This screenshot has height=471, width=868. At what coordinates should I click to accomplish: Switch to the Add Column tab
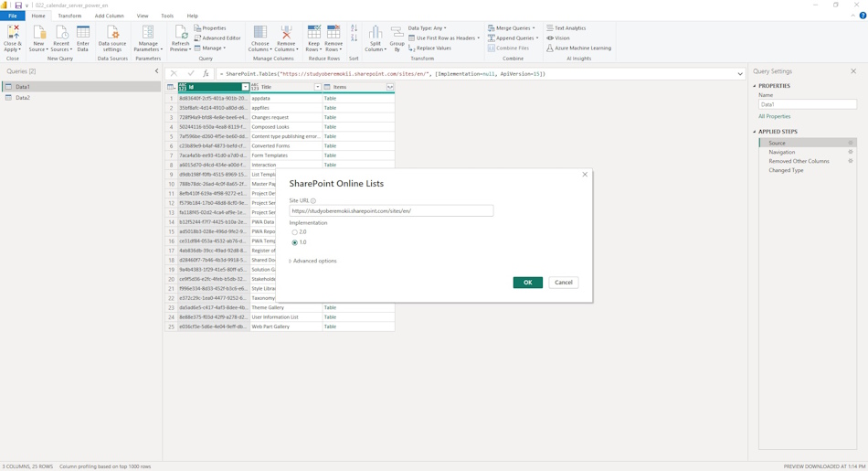coord(109,16)
